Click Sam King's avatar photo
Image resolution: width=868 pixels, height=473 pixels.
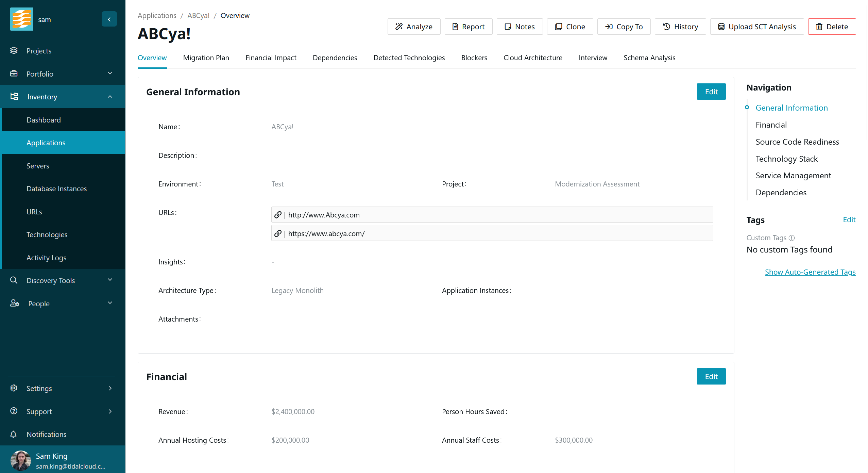pyautogui.click(x=21, y=460)
